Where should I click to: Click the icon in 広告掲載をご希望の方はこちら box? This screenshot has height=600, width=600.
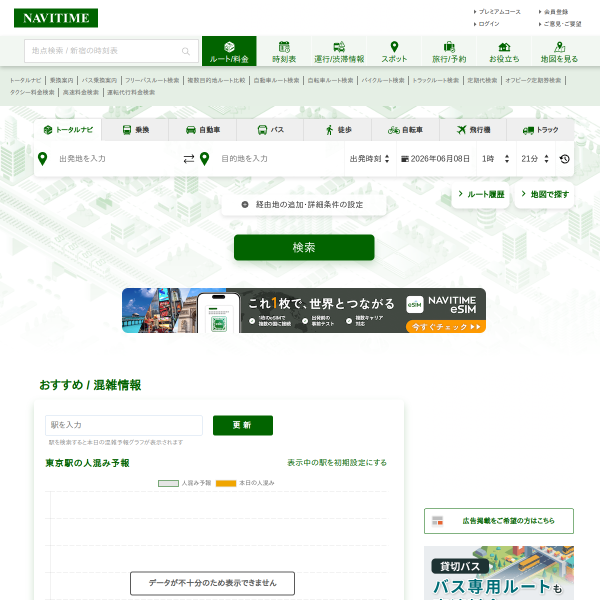tap(437, 521)
